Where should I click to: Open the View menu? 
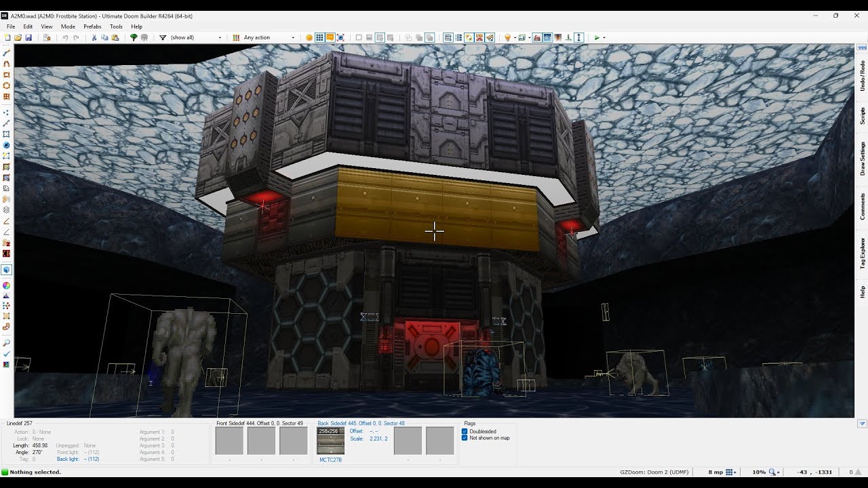click(47, 26)
